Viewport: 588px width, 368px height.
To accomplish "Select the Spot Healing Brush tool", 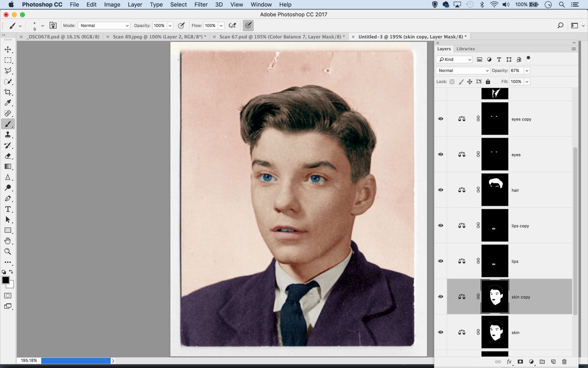I will coord(8,113).
